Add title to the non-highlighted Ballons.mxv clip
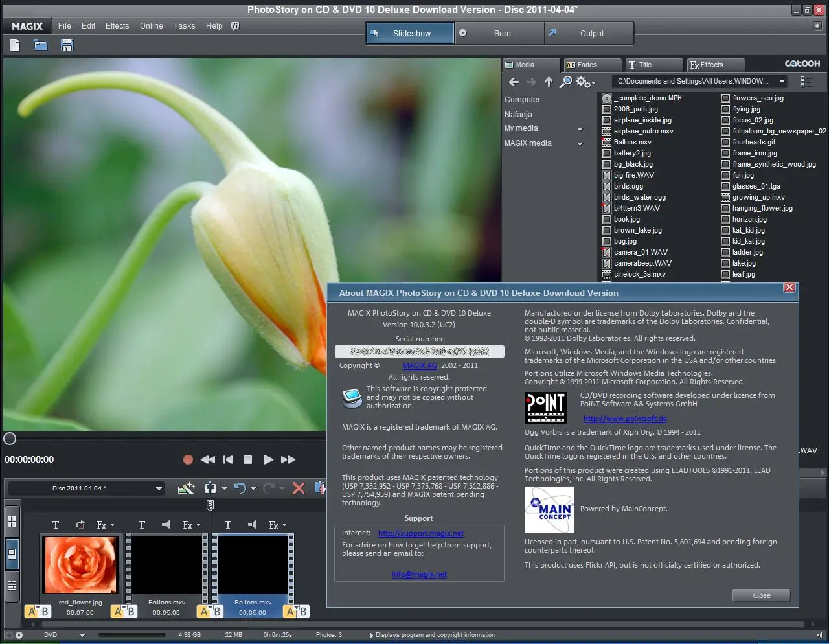This screenshot has height=644, width=829. pos(142,525)
